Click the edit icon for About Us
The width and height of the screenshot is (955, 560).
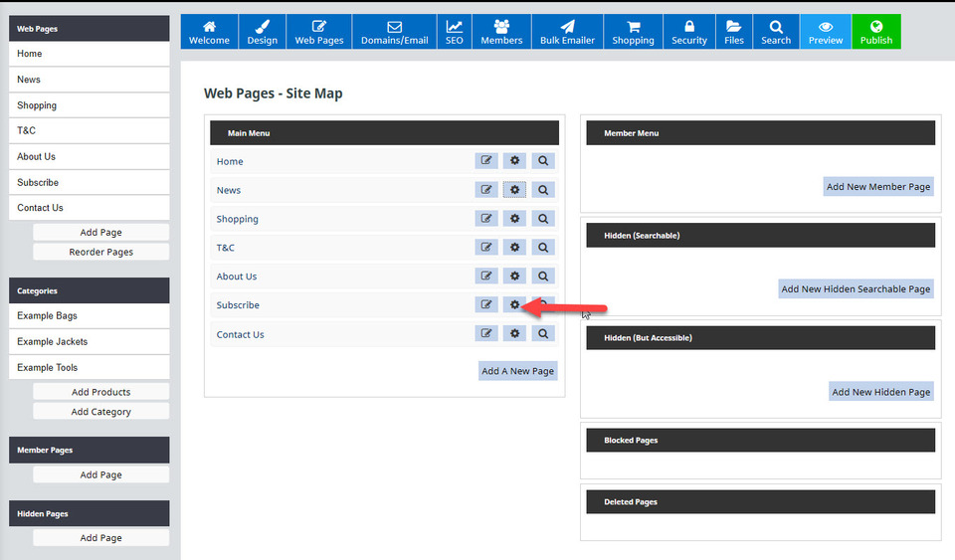pos(486,277)
